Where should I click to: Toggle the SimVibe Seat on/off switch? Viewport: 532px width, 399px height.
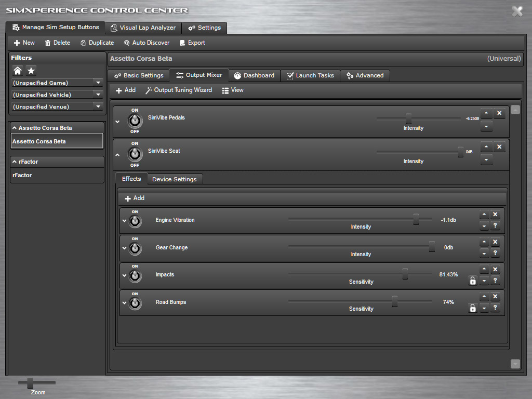(x=135, y=154)
